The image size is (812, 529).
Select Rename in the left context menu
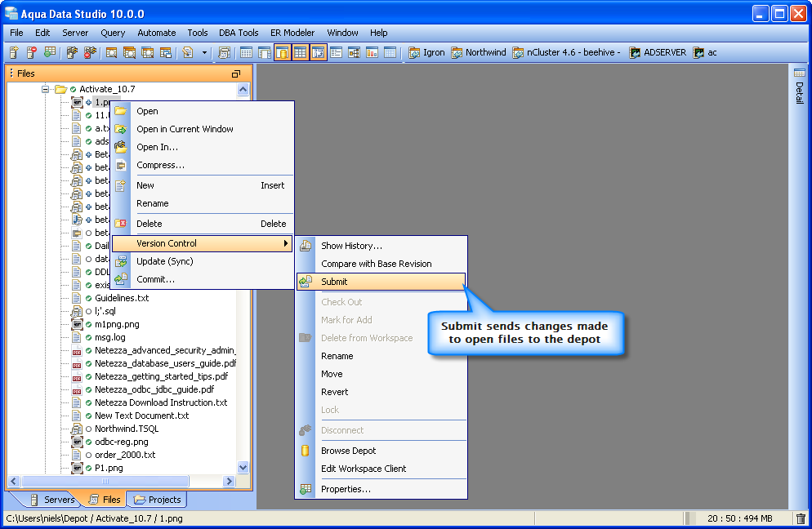tap(203, 203)
